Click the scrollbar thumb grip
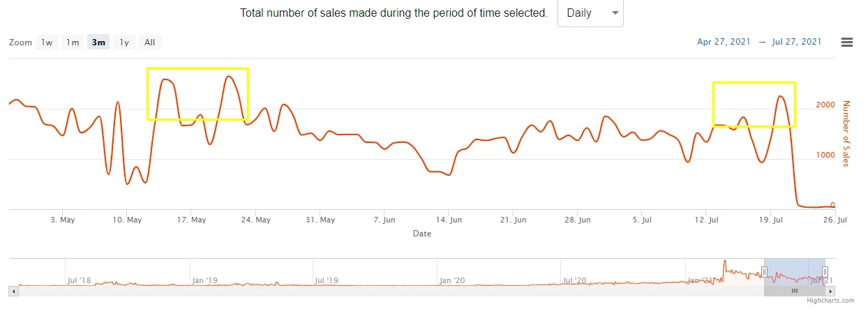The height and width of the screenshot is (311, 868). pos(794,290)
